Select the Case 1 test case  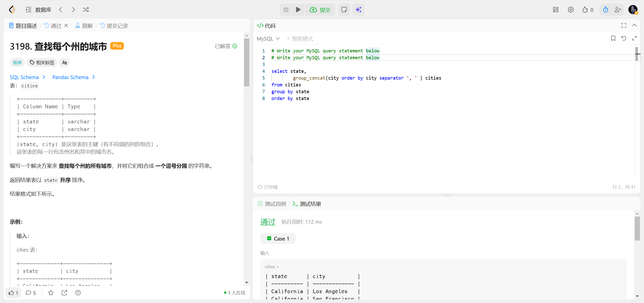278,239
